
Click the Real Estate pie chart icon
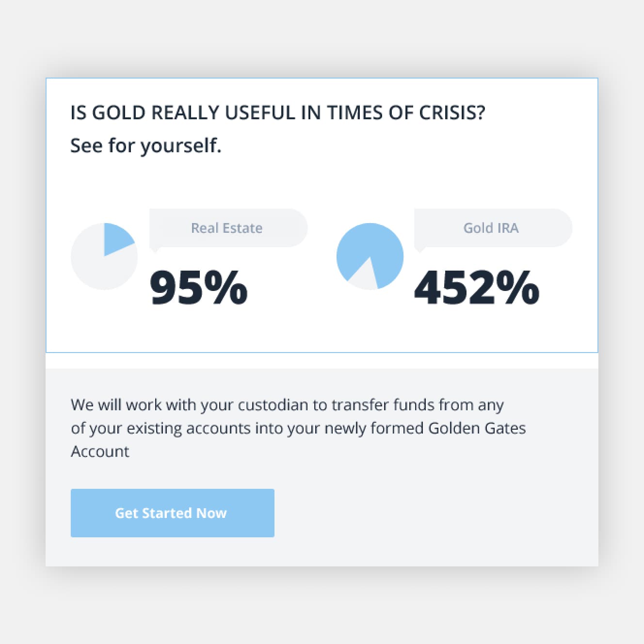(x=104, y=257)
